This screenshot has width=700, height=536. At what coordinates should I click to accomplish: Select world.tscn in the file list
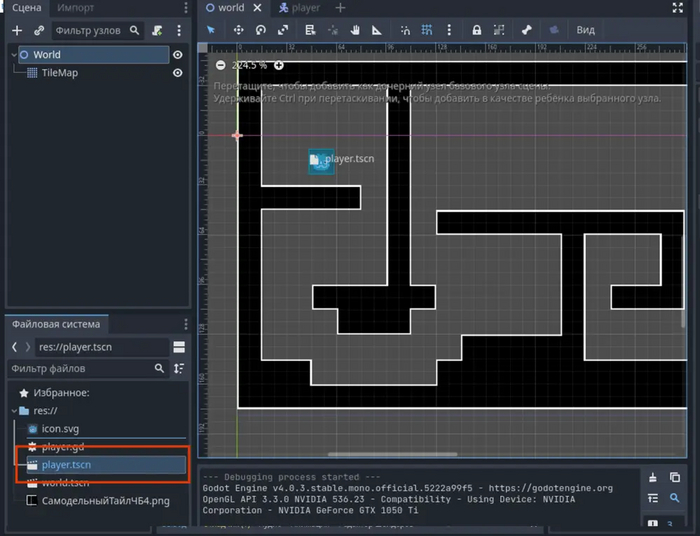(x=65, y=483)
